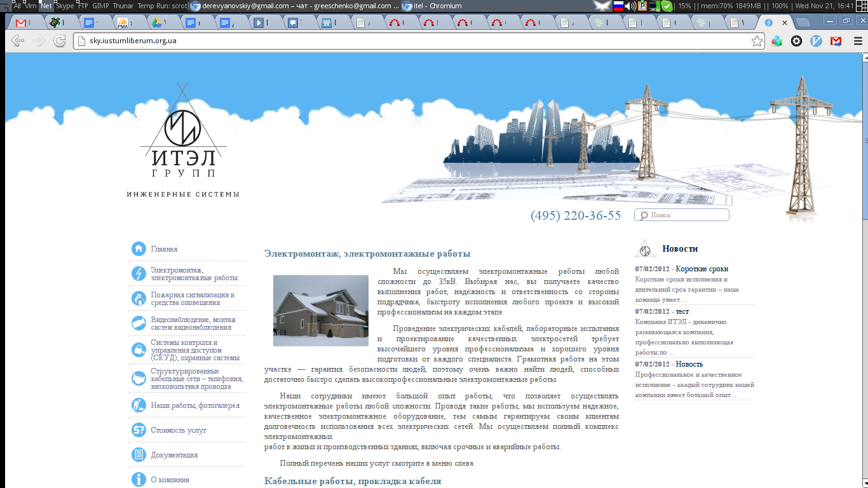Screen dimensions: 868x488
Task: Click the camera icon beside Видеонаблюдение
Action: [139, 323]
